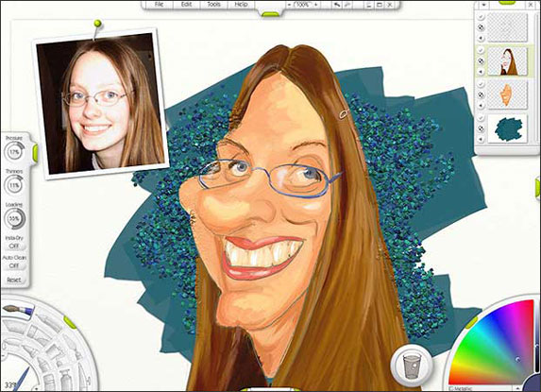Click the Pressure 17% dial
Image resolution: width=541 pixels, height=392 pixels.
tap(14, 152)
